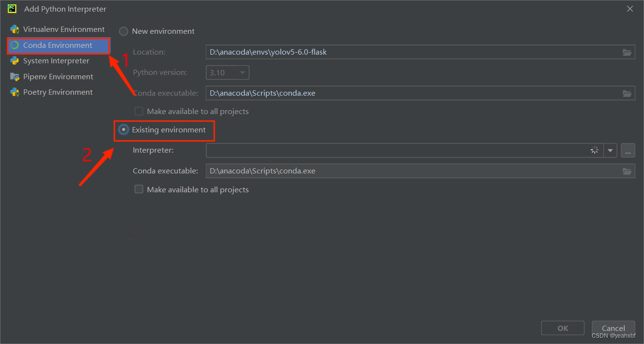644x344 pixels.
Task: Click the Poetry Environment Python icon
Action: 14,92
